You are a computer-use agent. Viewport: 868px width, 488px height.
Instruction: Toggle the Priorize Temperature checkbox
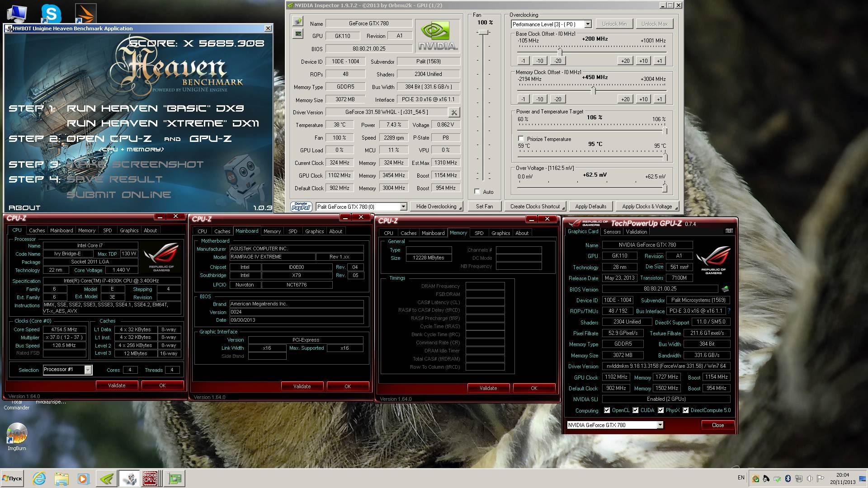click(x=521, y=139)
